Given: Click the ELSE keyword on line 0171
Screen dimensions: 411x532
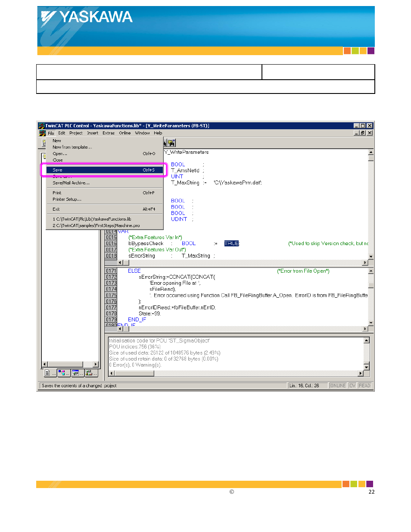Looking at the screenshot, I should [x=134, y=271].
